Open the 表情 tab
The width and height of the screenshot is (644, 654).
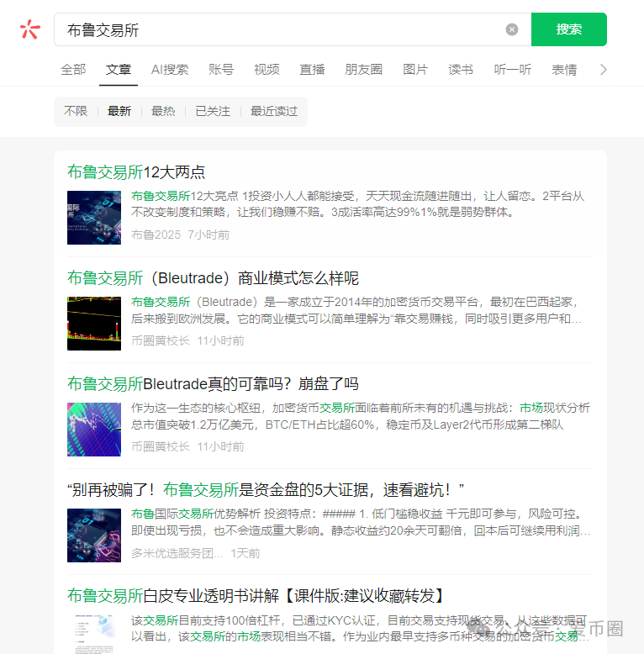pyautogui.click(x=564, y=69)
